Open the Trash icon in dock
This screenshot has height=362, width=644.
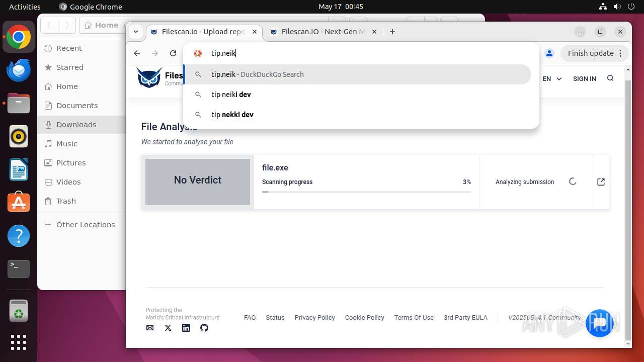pos(19,310)
